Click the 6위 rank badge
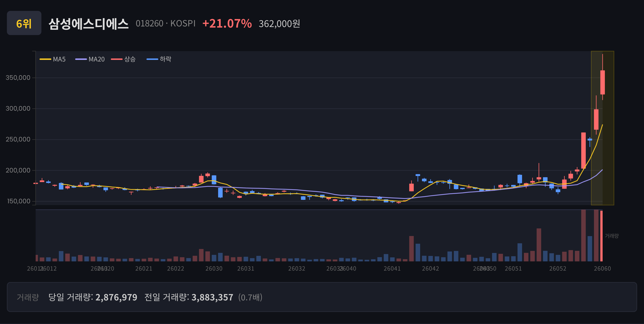Image resolution: width=644 pixels, height=324 pixels. click(24, 23)
